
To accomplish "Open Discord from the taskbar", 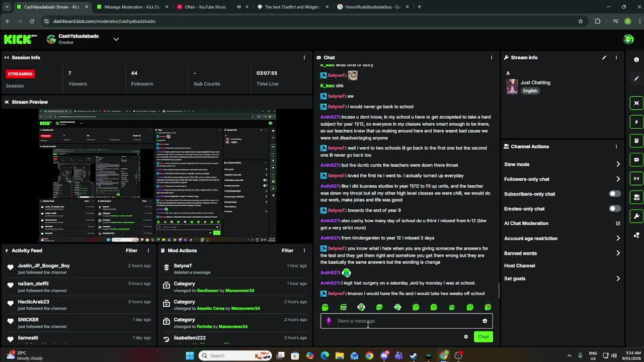I will point(384,355).
